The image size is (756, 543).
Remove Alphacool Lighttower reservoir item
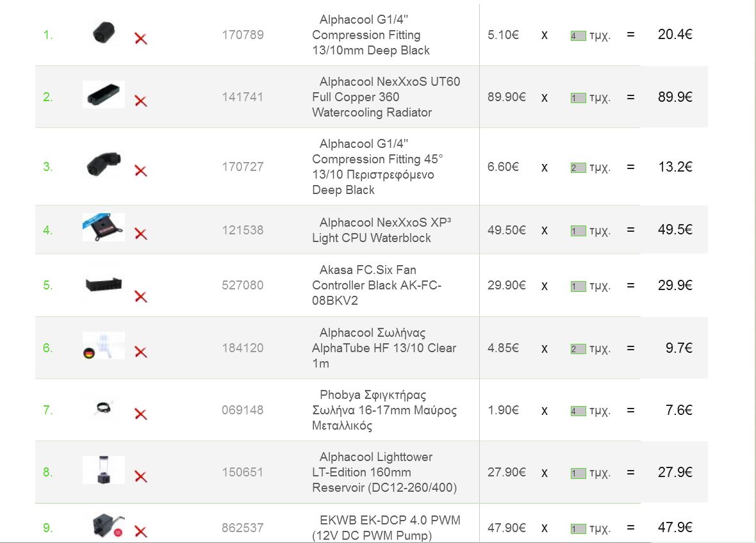coord(141,476)
